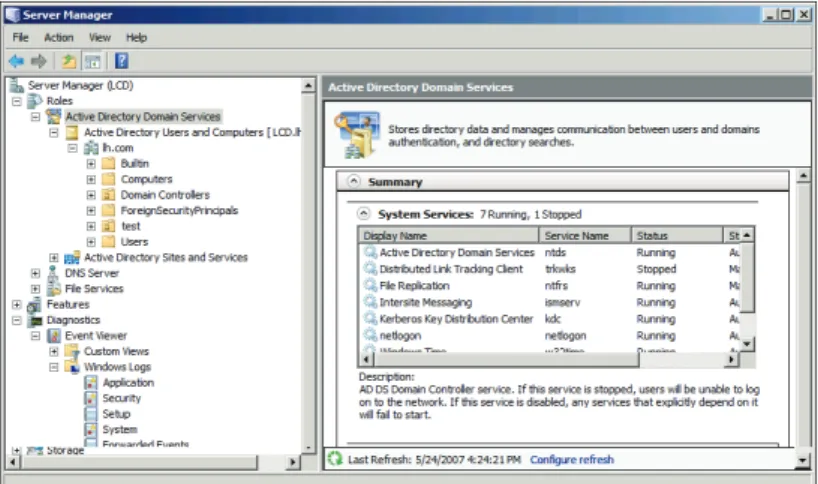
Task: Click the Builtin folder icon
Action: [x=109, y=163]
